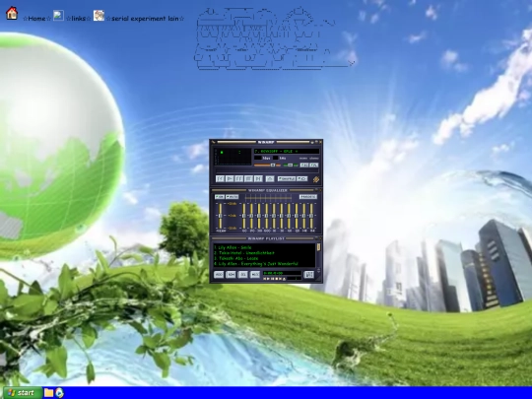Click the 12K equalizer band slider
The image size is (532, 399).
[297, 216]
